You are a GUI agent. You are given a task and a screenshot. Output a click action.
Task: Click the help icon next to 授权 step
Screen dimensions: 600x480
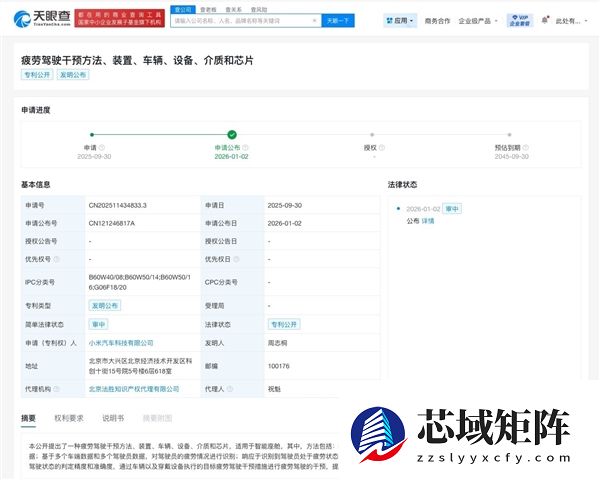pyautogui.click(x=382, y=147)
